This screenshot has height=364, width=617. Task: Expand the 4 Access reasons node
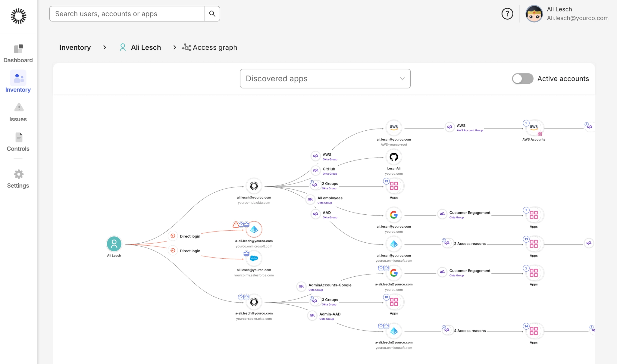(447, 330)
